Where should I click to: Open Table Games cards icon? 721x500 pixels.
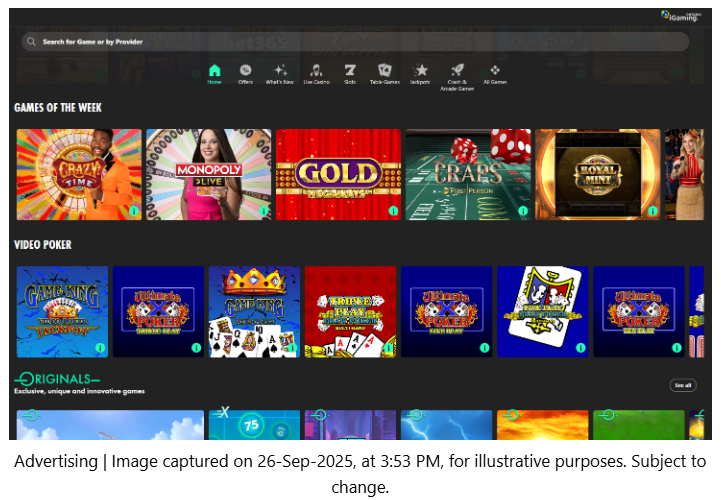click(384, 70)
